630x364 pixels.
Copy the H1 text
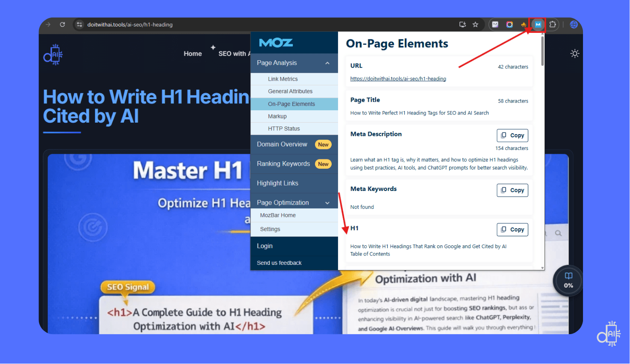512,229
